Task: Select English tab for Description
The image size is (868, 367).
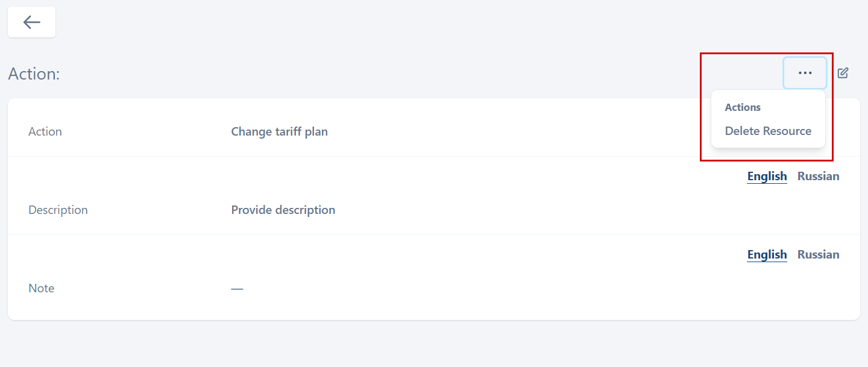Action: point(767,177)
